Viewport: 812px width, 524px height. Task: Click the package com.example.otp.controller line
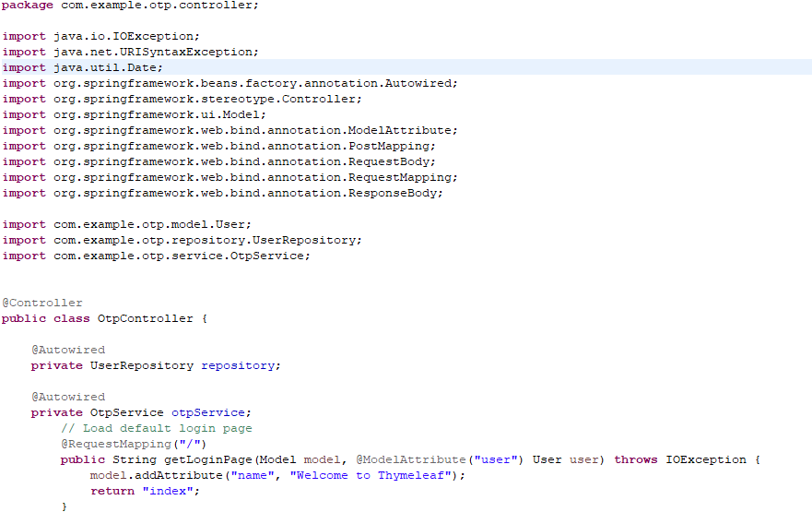pos(129,6)
